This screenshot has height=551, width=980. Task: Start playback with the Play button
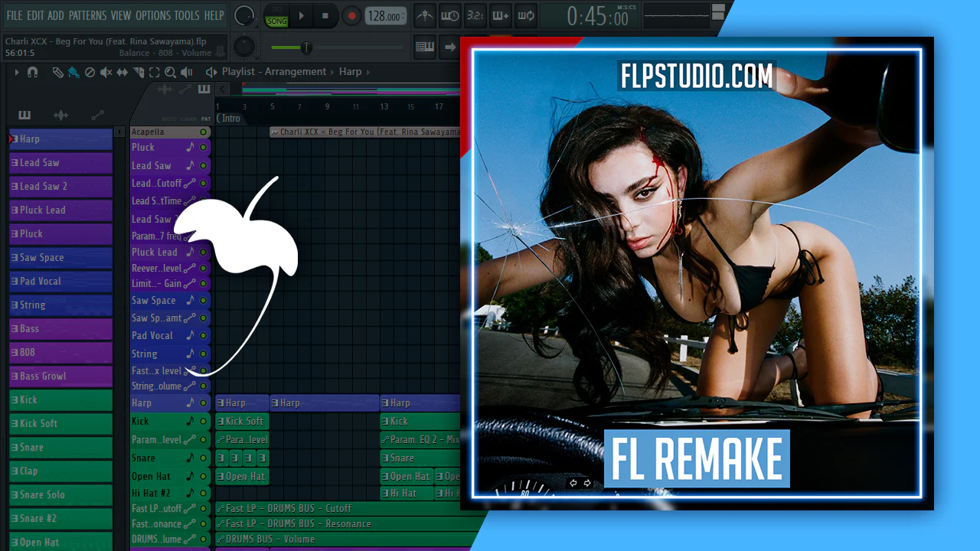tap(301, 15)
